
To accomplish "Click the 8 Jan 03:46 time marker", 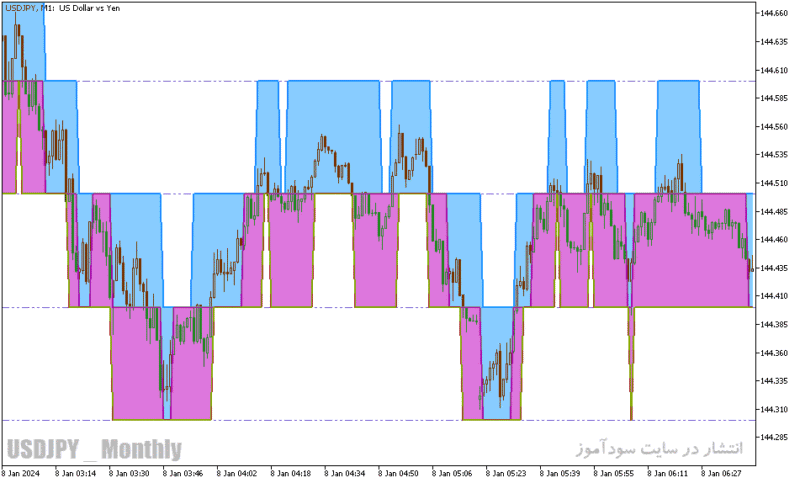I will click(183, 473).
